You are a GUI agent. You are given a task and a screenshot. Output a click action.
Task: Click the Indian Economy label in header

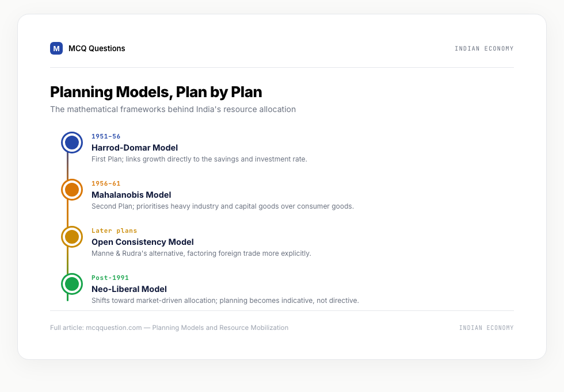point(484,48)
